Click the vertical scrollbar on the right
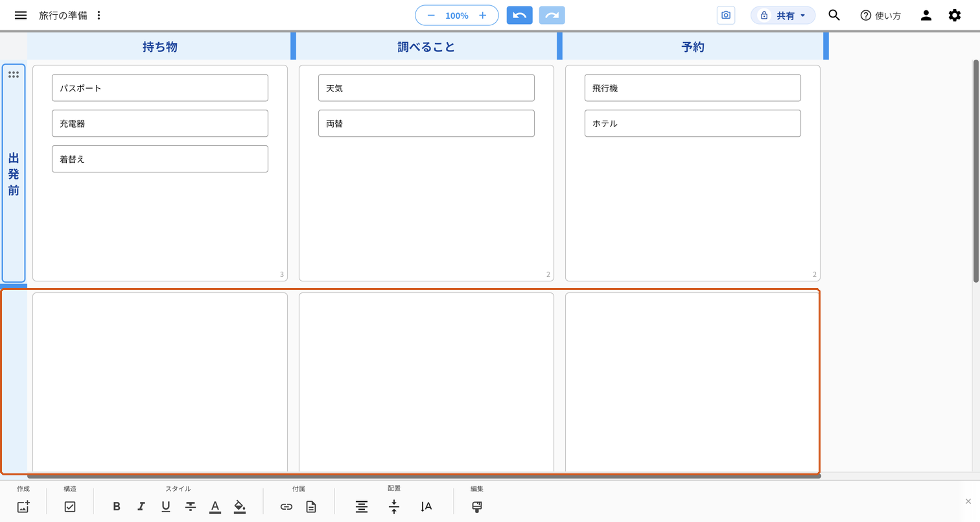This screenshot has height=522, width=980. click(976, 171)
